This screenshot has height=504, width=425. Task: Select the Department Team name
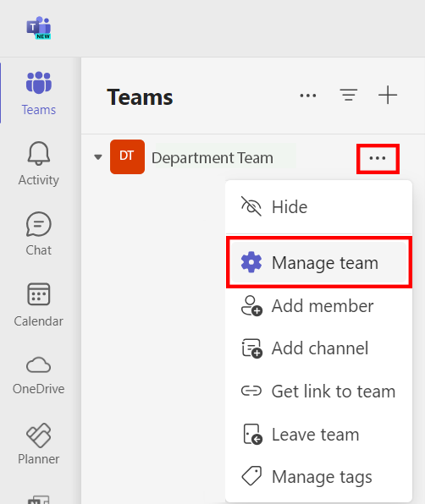point(212,158)
